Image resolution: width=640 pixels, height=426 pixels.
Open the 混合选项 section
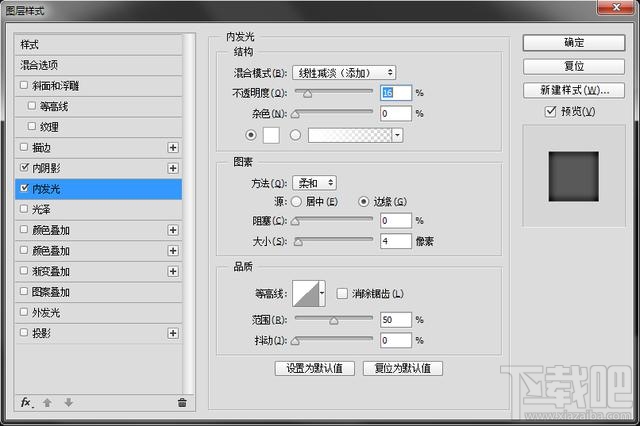[98, 65]
